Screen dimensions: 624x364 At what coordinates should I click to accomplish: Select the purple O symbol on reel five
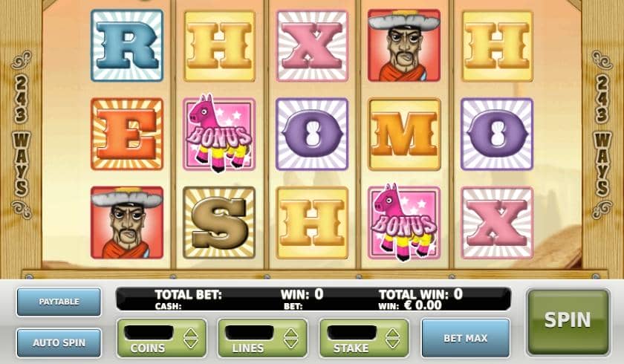[x=497, y=134]
